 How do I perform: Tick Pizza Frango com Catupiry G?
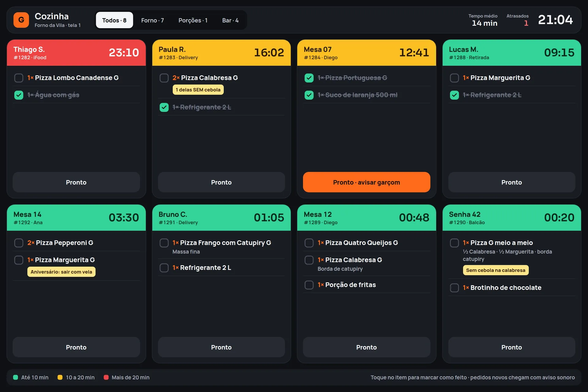coord(164,243)
